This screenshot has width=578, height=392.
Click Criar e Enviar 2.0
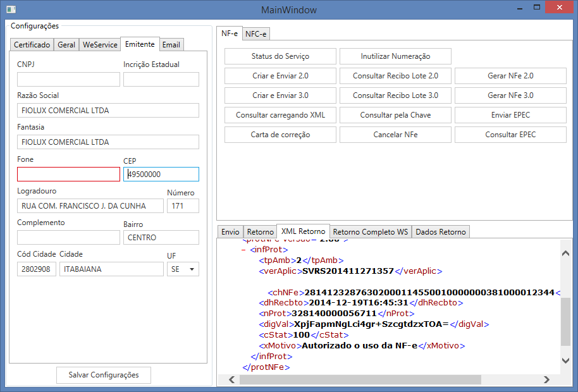280,75
